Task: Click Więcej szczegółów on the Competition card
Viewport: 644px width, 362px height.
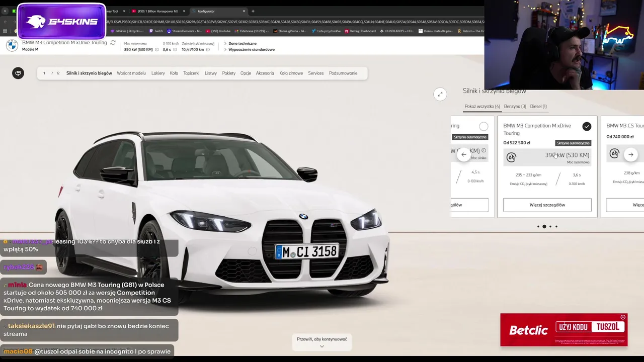Action: [x=547, y=205]
